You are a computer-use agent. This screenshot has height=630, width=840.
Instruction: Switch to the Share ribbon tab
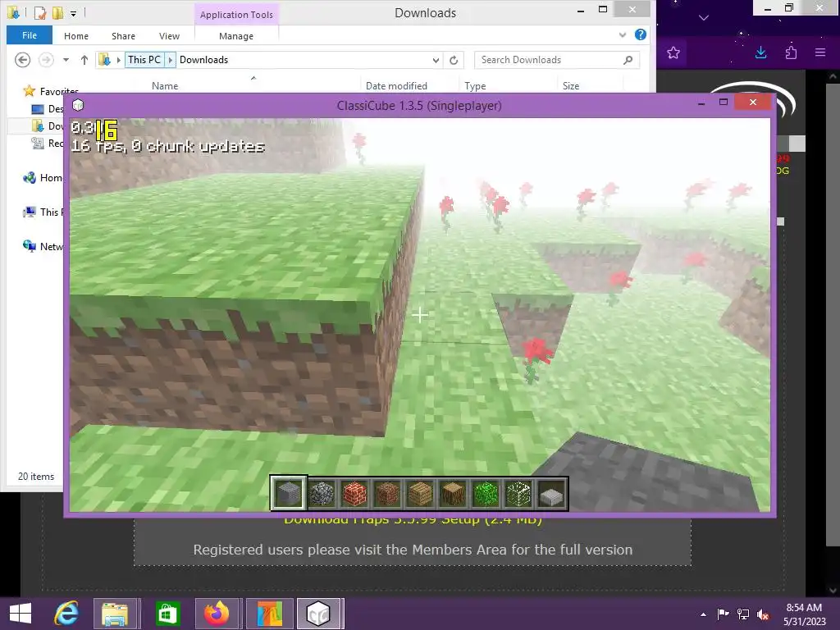123,36
